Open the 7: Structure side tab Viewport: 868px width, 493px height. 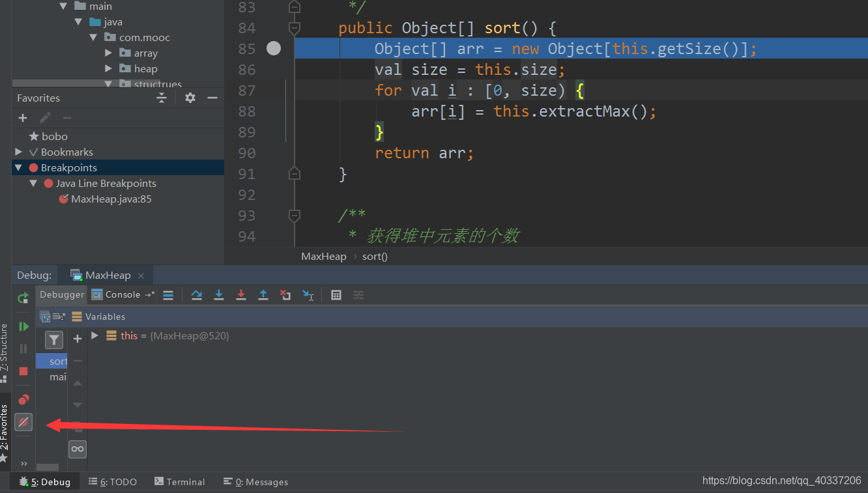[x=5, y=352]
